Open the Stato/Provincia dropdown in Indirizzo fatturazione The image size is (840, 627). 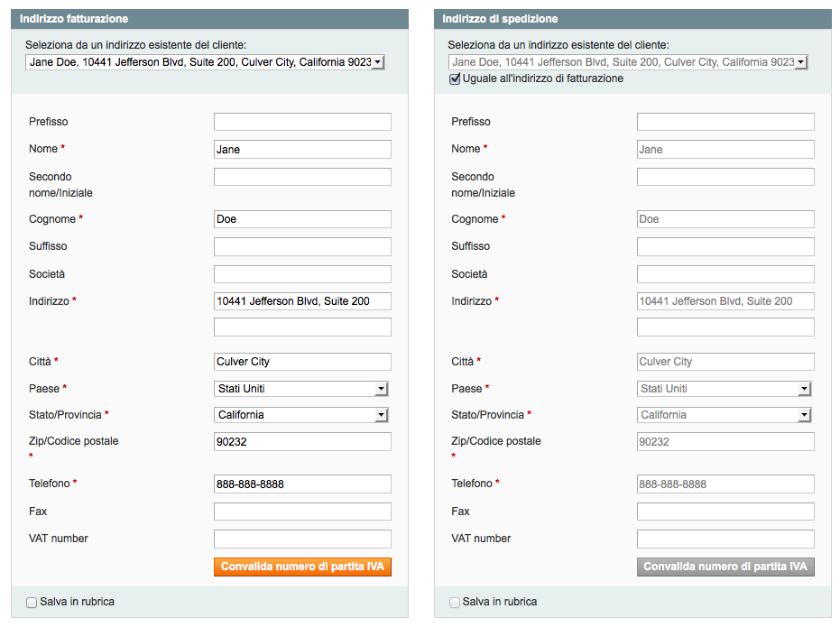point(302,415)
